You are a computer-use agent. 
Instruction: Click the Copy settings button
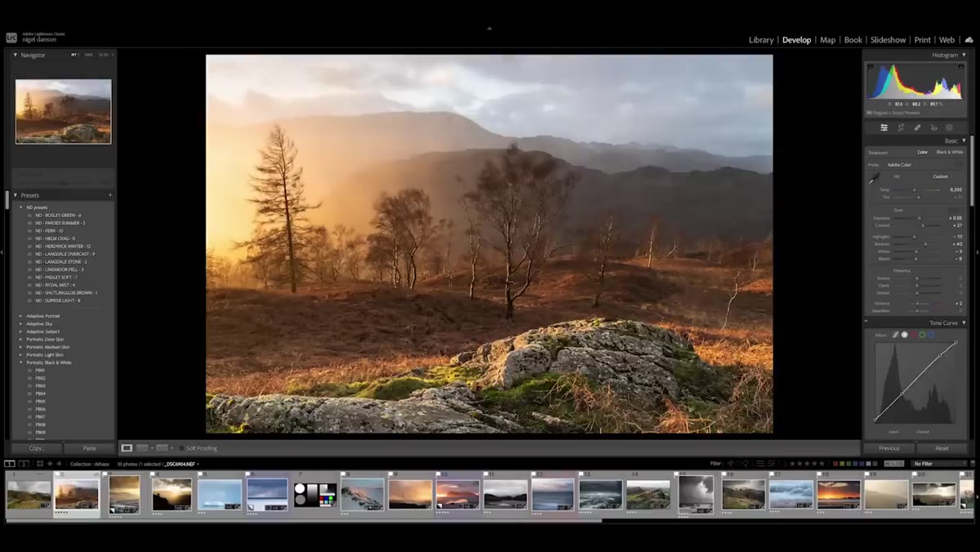click(37, 448)
